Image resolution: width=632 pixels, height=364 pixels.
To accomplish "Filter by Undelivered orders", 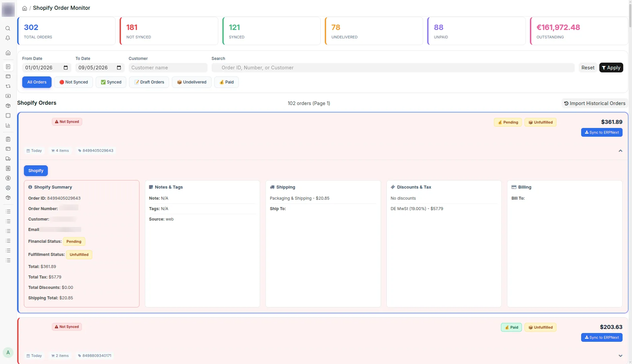I will click(191, 82).
